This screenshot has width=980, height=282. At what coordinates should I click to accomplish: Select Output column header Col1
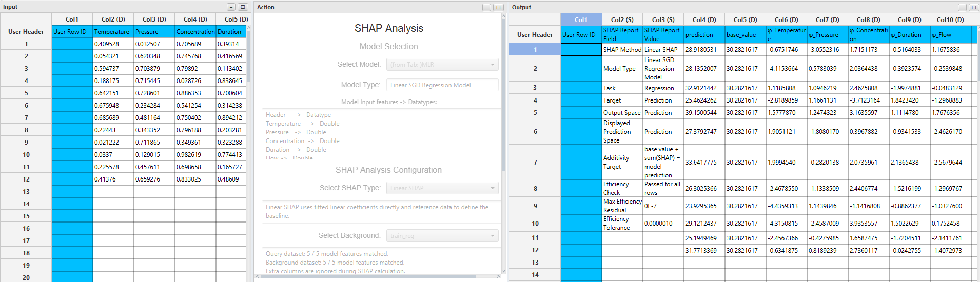click(x=581, y=19)
